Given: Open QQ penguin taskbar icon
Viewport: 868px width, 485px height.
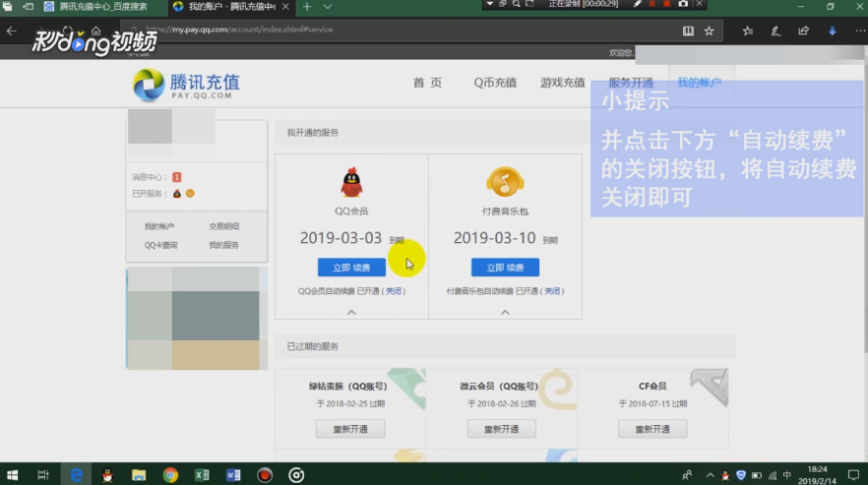Looking at the screenshot, I should point(107,475).
